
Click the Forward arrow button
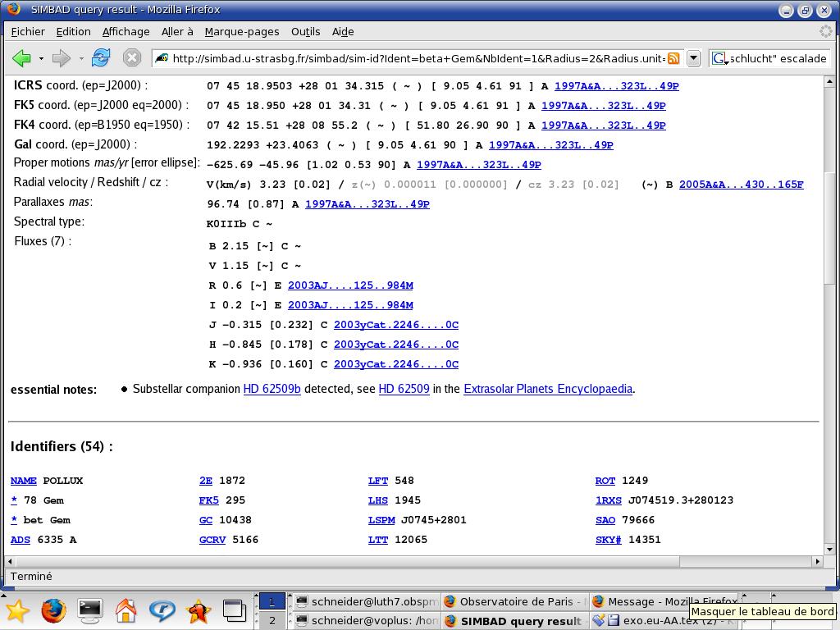[x=61, y=58]
